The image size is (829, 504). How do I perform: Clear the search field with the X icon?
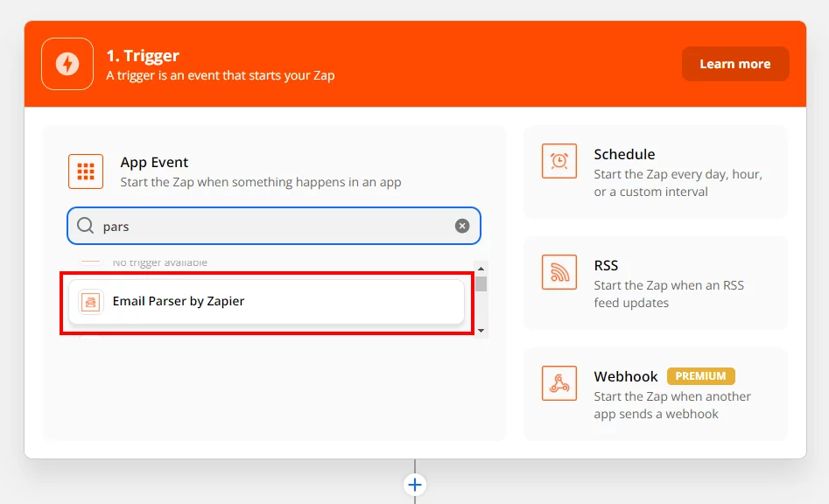[462, 226]
